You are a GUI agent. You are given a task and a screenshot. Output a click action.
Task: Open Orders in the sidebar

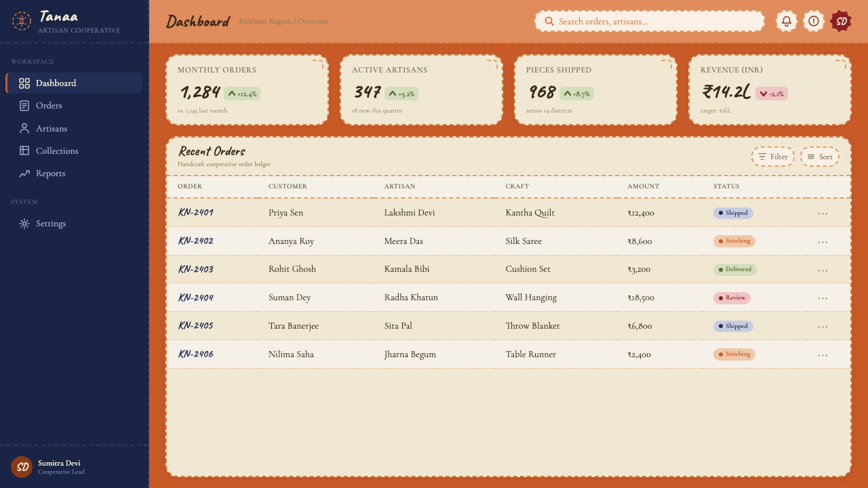(x=75, y=106)
